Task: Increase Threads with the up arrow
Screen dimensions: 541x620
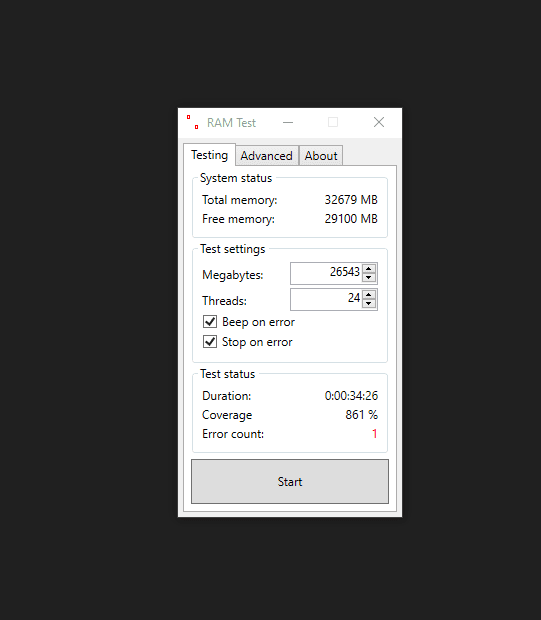Action: [369, 295]
